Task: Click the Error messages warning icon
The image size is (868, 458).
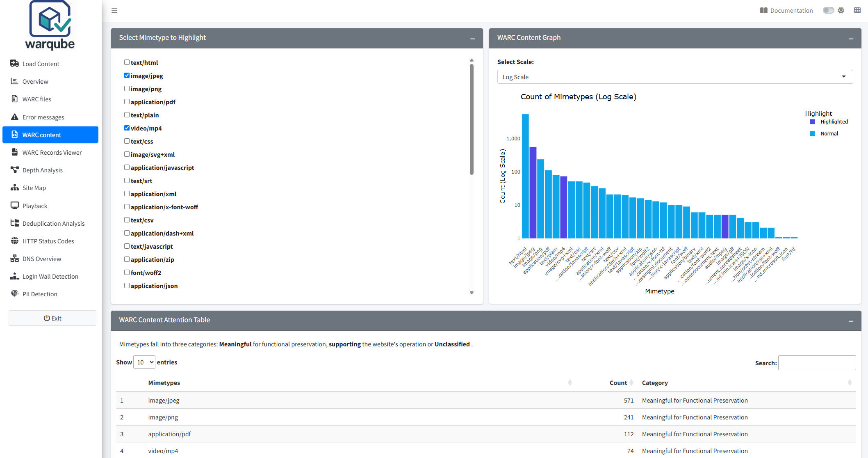Action: pos(15,117)
